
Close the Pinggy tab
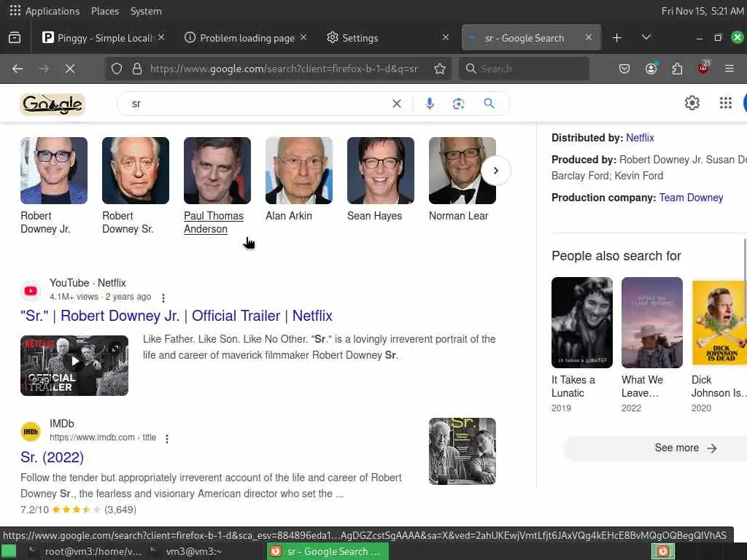point(161,37)
